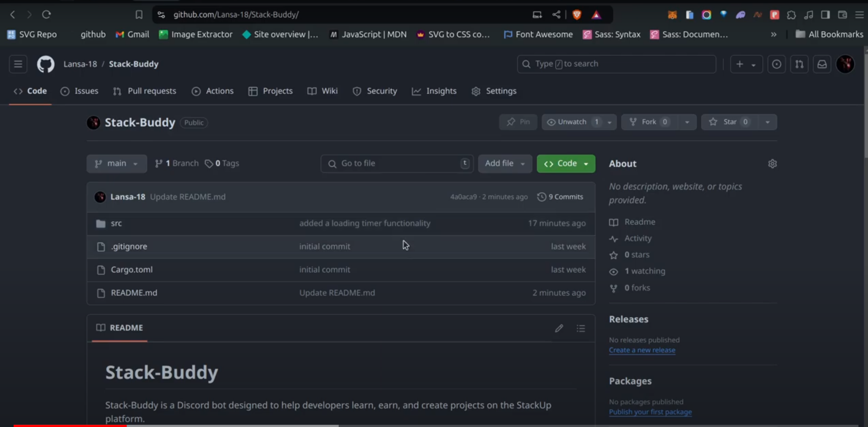
Task: Click the Brave Rewards triangle icon
Action: point(596,15)
